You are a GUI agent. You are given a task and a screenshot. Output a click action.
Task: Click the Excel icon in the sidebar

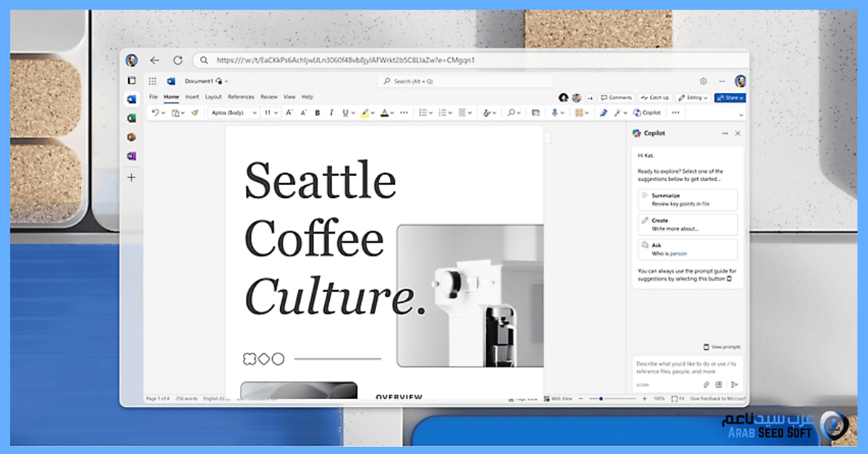(132, 118)
